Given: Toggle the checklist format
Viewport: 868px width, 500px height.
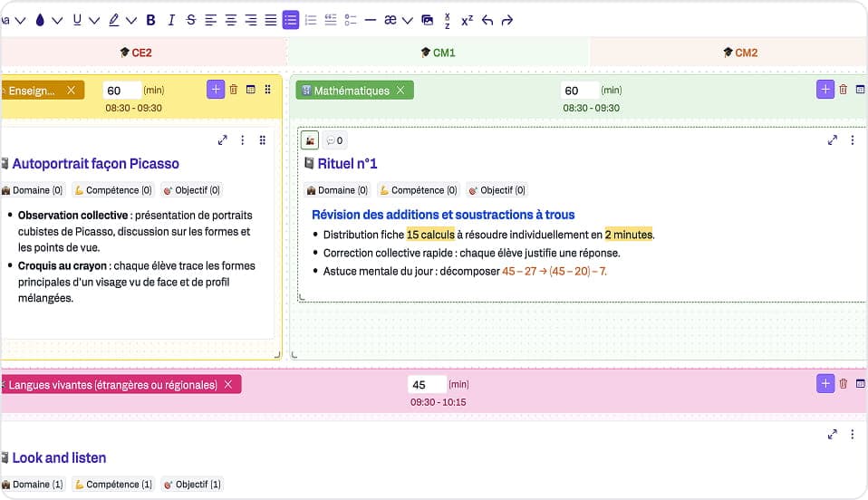Looking at the screenshot, I should (x=351, y=20).
